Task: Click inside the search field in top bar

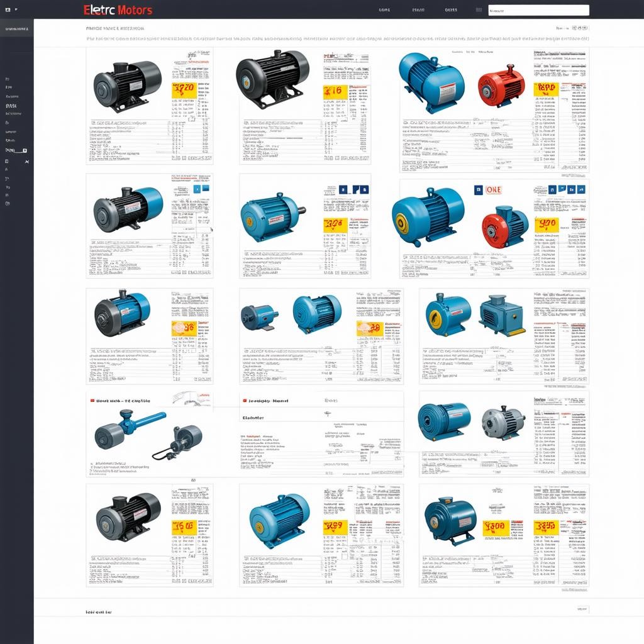Action: pos(538,10)
